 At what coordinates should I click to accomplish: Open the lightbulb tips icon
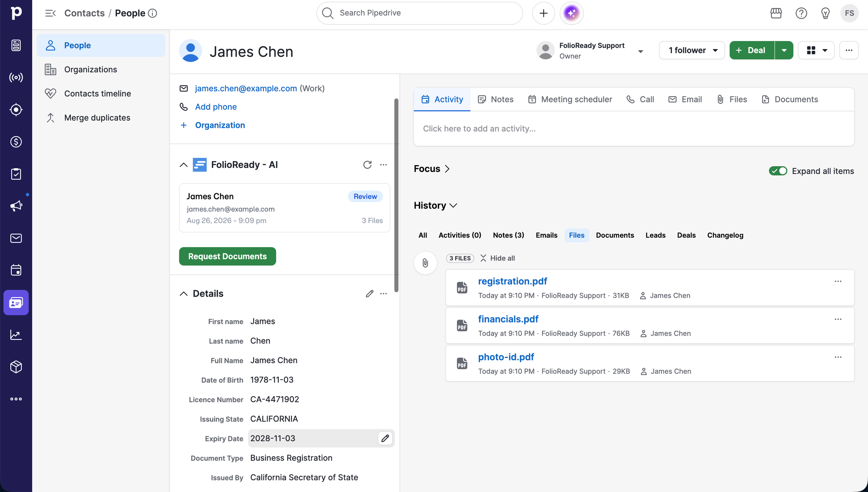pyautogui.click(x=825, y=13)
